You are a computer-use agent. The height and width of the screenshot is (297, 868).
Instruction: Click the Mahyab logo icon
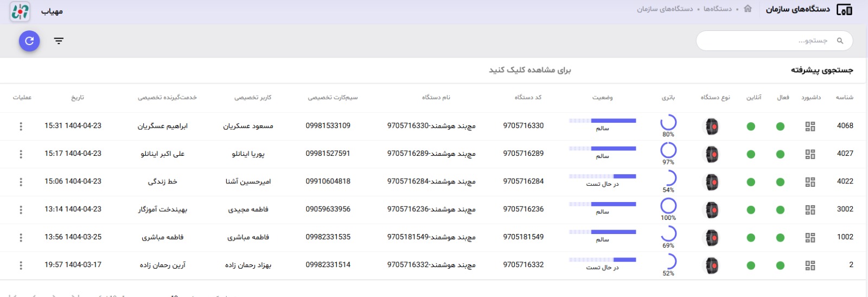(20, 11)
